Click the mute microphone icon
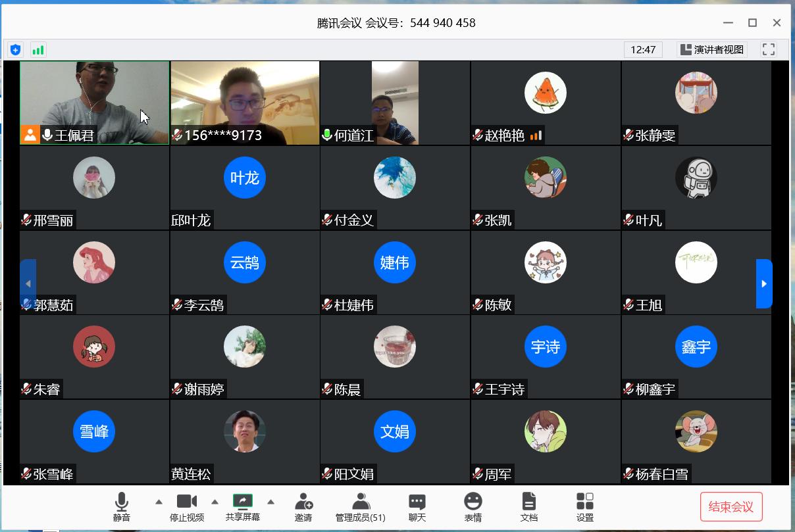The height and width of the screenshot is (532, 795). coord(122,502)
